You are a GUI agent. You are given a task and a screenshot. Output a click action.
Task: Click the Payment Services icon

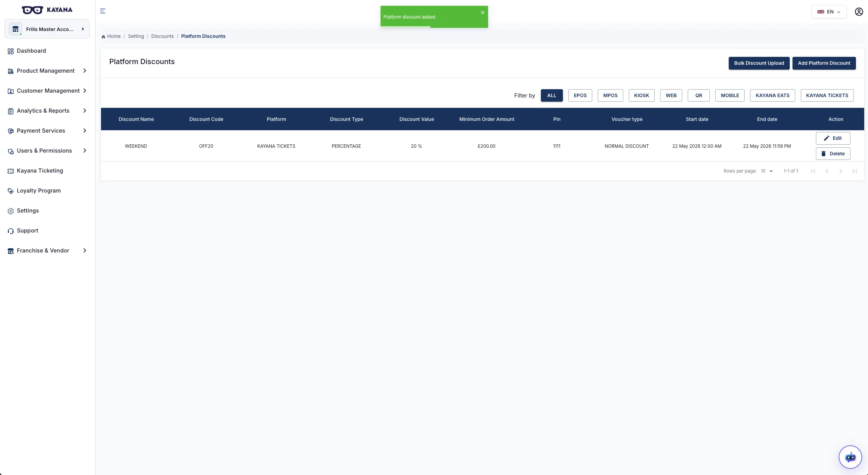11,131
